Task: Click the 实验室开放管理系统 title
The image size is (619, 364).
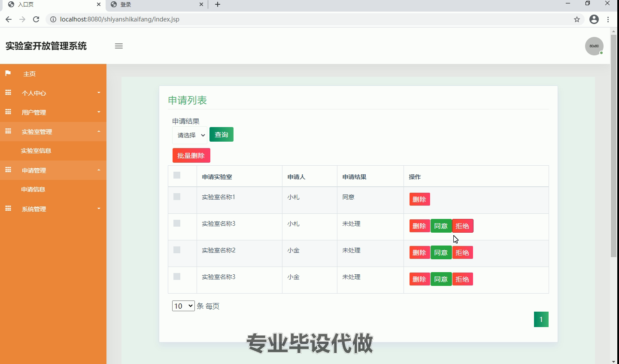Action: [x=46, y=46]
